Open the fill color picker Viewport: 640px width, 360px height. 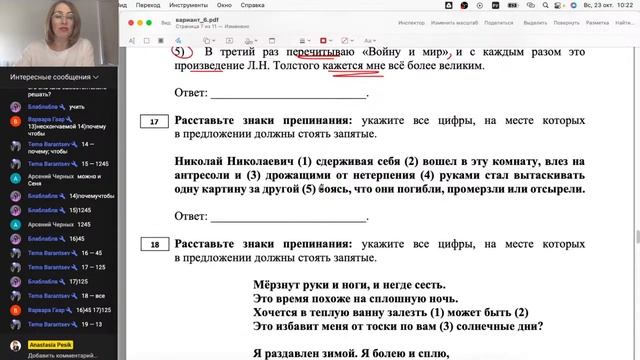pyautogui.click(x=347, y=41)
